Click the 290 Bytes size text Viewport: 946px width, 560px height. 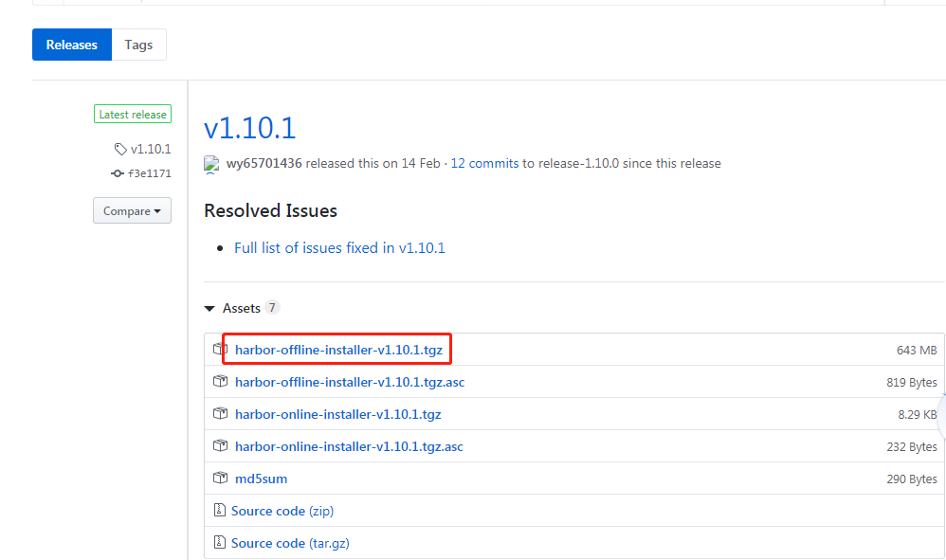tap(912, 479)
